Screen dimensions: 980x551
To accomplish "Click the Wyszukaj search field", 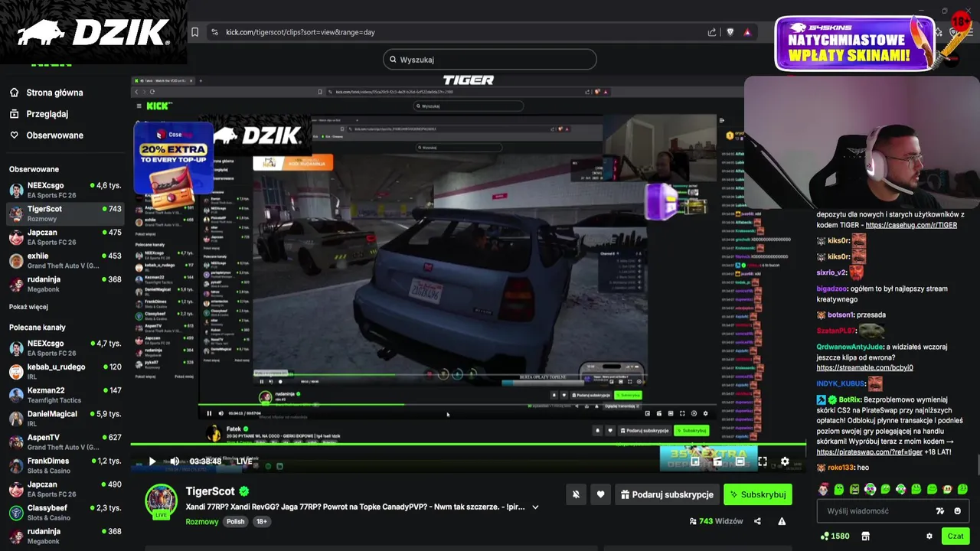I will (x=490, y=60).
